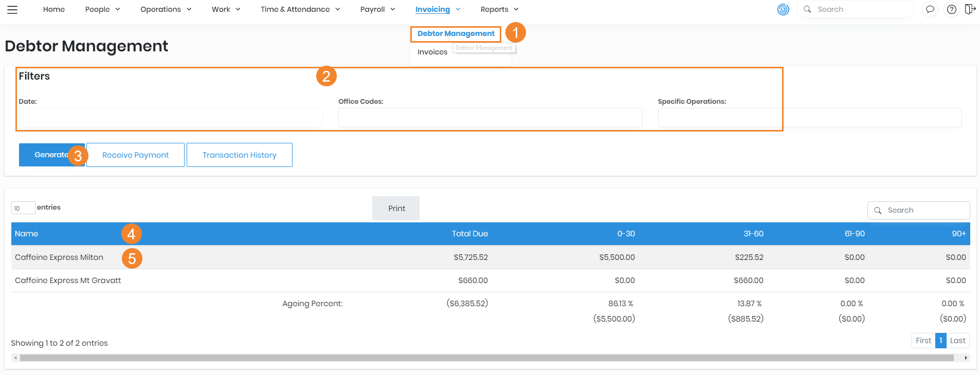The height and width of the screenshot is (375, 980).
Task: Click the logout door icon
Action: (970, 9)
